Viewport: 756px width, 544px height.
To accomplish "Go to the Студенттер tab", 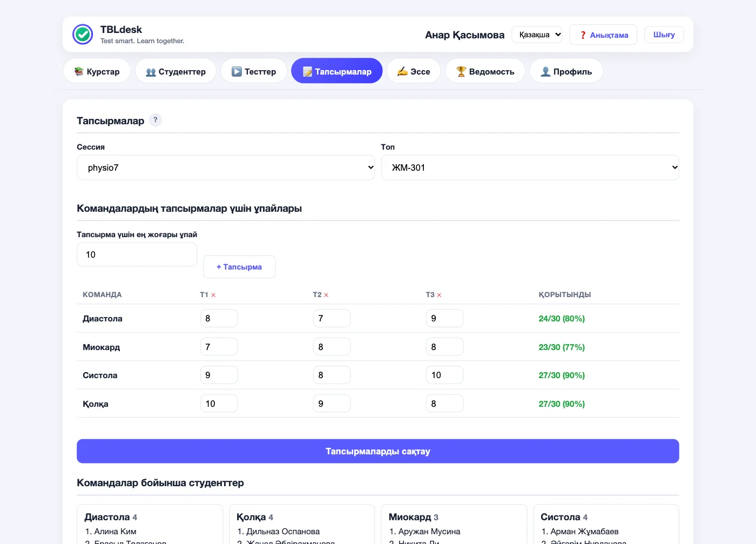I will (175, 71).
